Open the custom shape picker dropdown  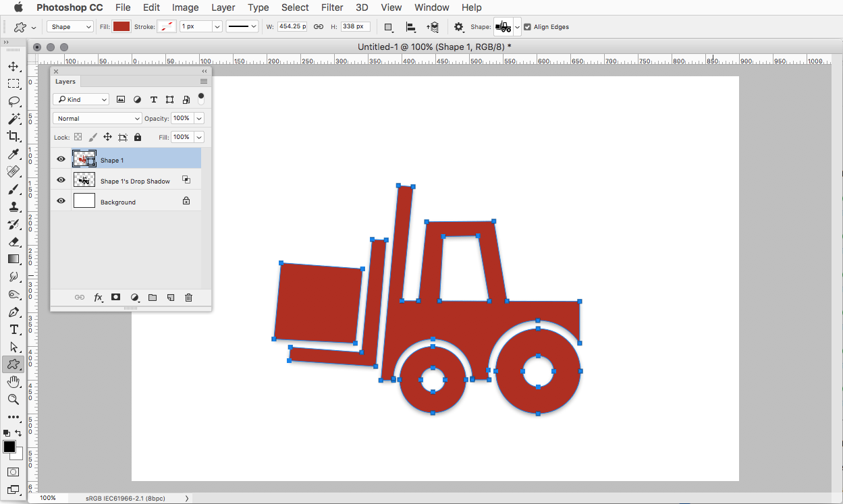point(517,27)
